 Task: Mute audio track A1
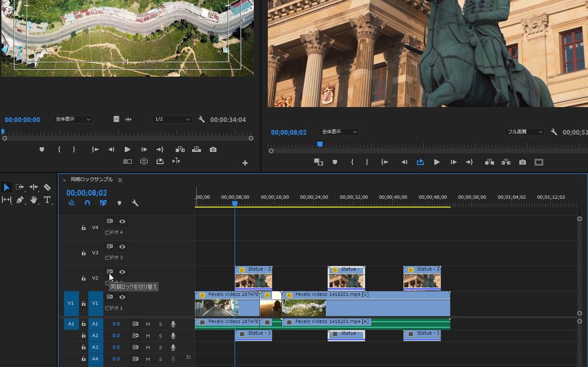point(148,324)
